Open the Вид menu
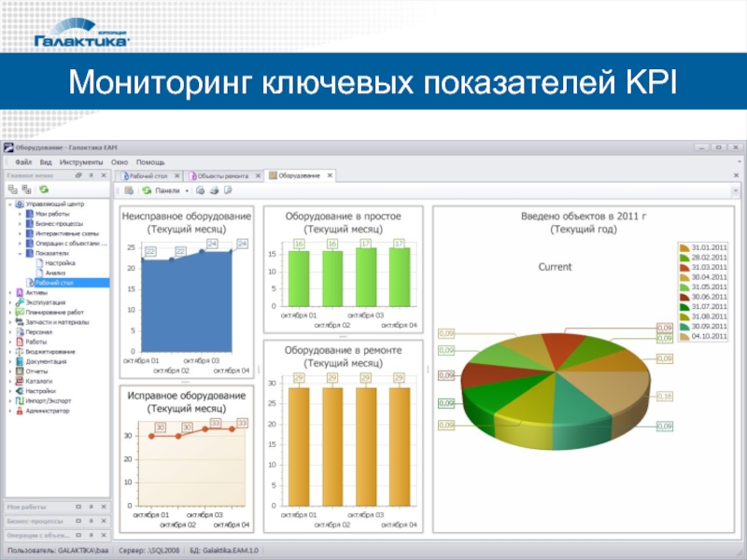747x560 pixels. pyautogui.click(x=46, y=162)
